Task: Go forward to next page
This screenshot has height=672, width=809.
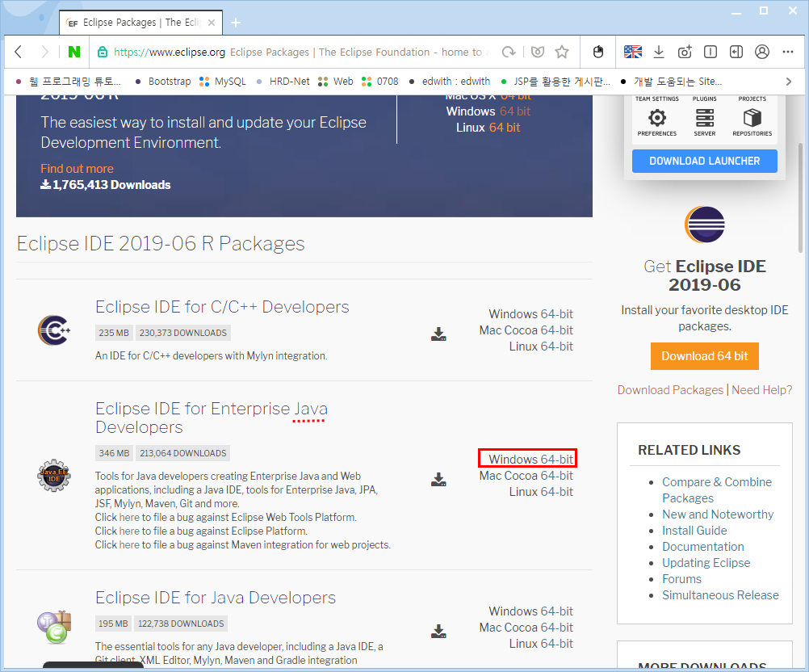Action: (45, 52)
